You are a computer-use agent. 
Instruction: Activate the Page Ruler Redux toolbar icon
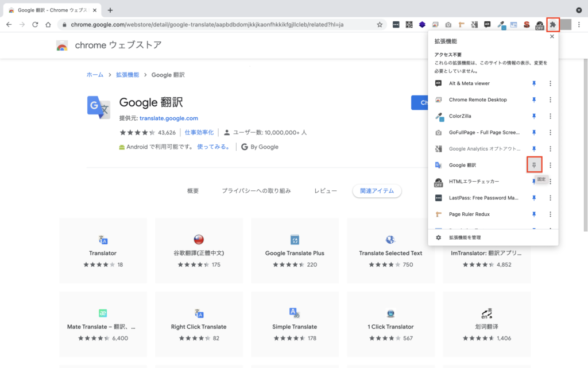tap(461, 25)
